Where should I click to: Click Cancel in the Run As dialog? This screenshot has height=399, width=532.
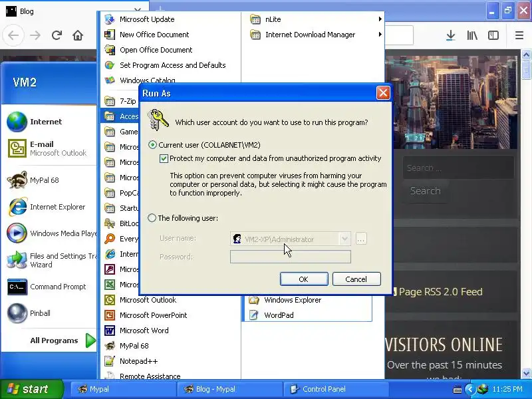pyautogui.click(x=356, y=279)
